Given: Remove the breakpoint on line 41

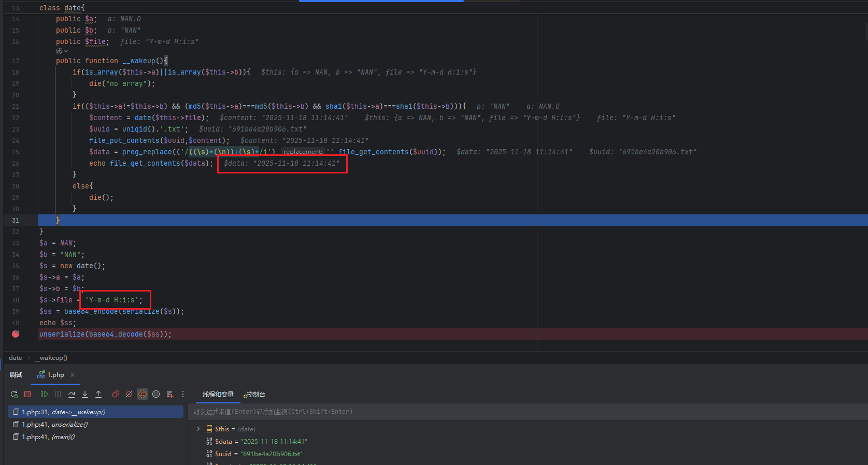Looking at the screenshot, I should click(x=16, y=334).
